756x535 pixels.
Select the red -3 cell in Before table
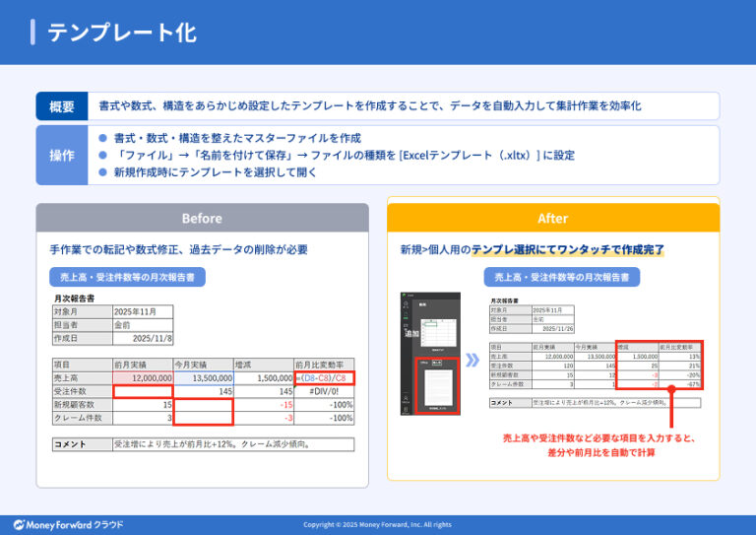(x=264, y=418)
